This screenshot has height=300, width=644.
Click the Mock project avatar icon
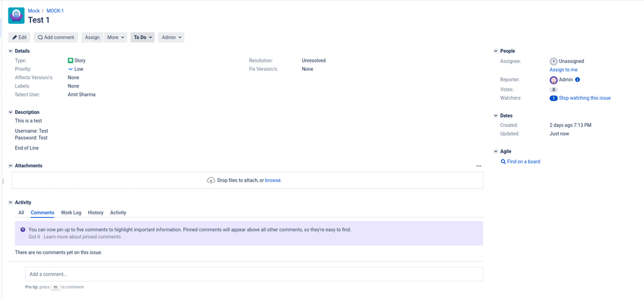[16, 15]
